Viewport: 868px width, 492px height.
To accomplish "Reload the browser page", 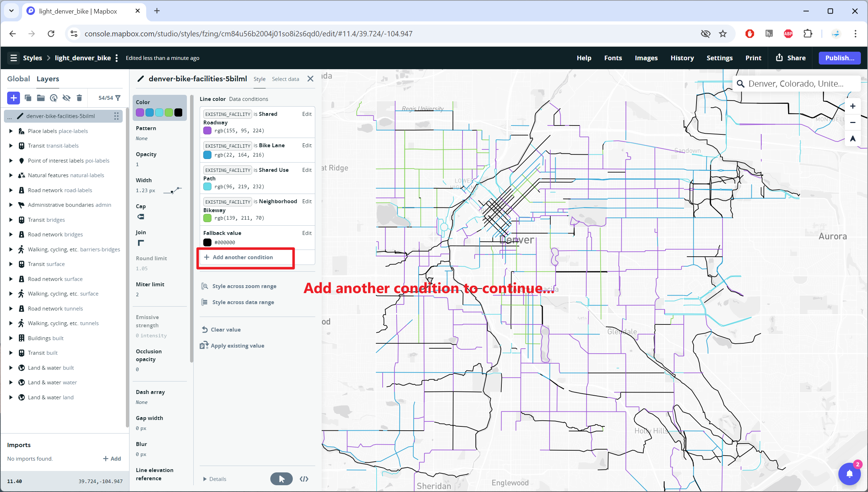I will pos(51,34).
